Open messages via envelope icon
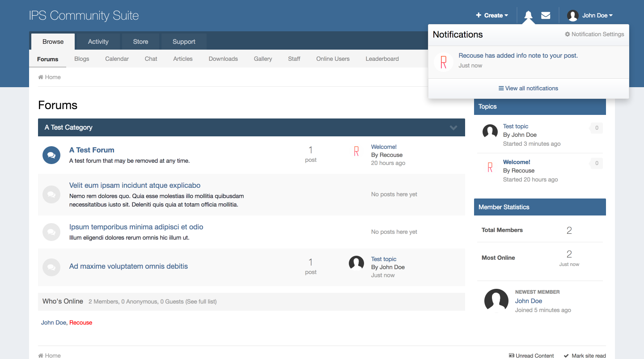Image resolution: width=644 pixels, height=359 pixels. 546,16
